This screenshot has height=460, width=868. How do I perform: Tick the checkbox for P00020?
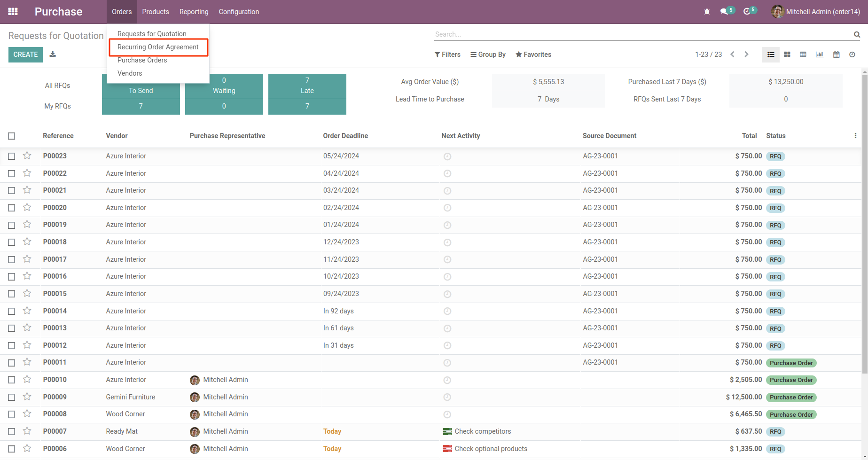point(12,208)
